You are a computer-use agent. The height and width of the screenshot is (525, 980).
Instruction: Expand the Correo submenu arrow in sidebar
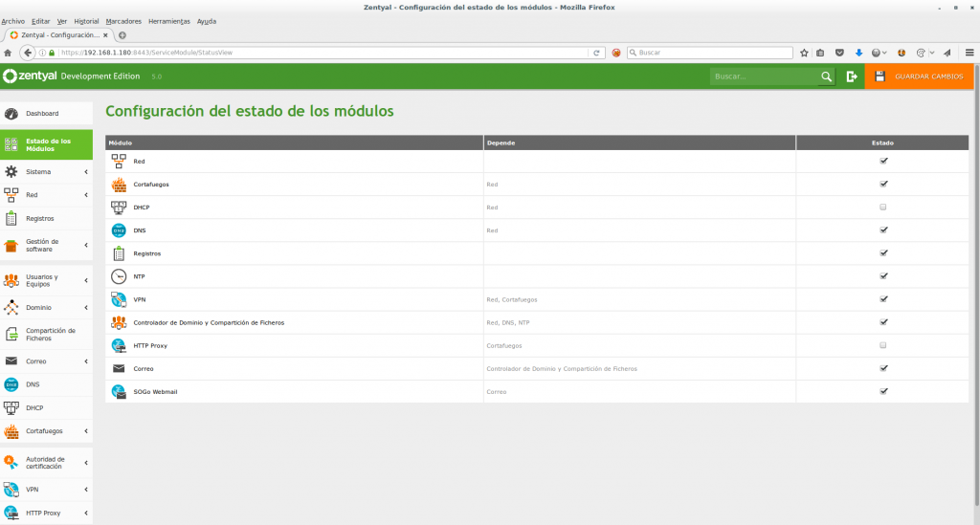(86, 361)
